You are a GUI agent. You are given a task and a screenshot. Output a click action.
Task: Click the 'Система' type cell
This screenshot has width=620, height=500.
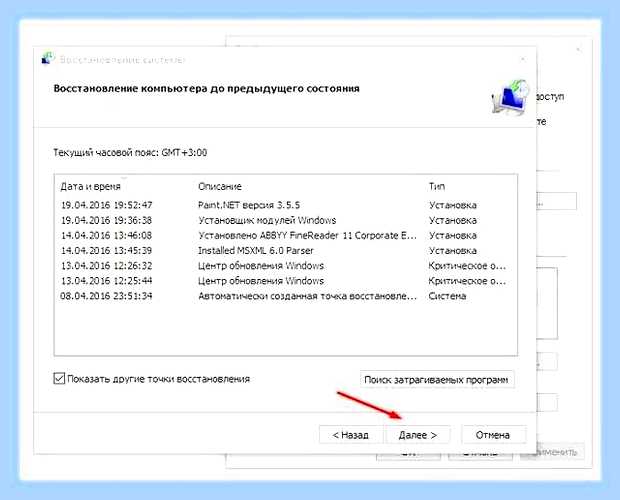point(447,296)
